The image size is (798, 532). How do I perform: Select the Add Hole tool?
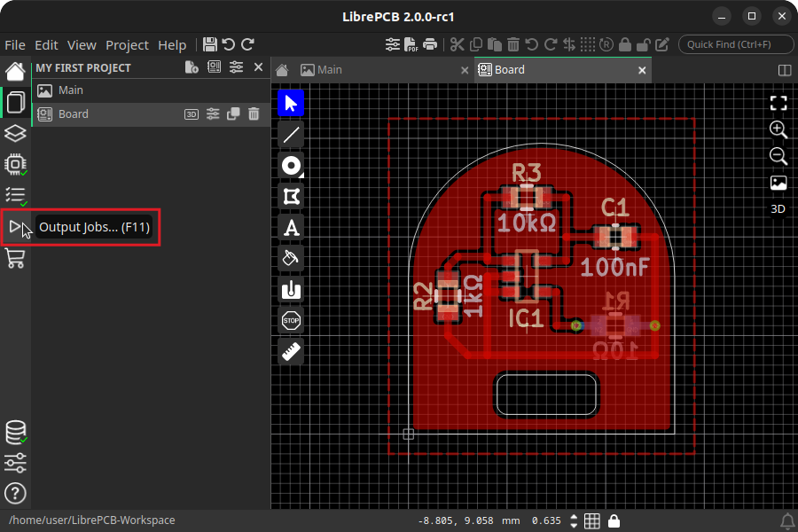291,288
